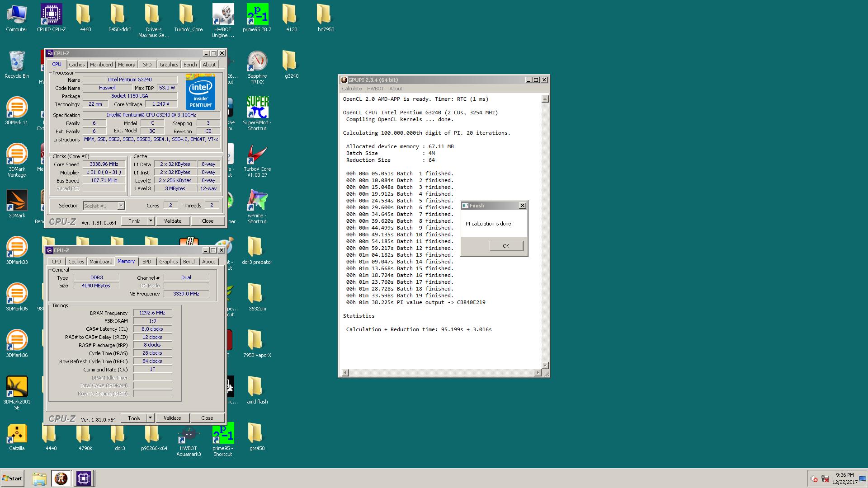Launch 3DMark06 shortcut
The width and height of the screenshot is (868, 488).
pos(17,344)
